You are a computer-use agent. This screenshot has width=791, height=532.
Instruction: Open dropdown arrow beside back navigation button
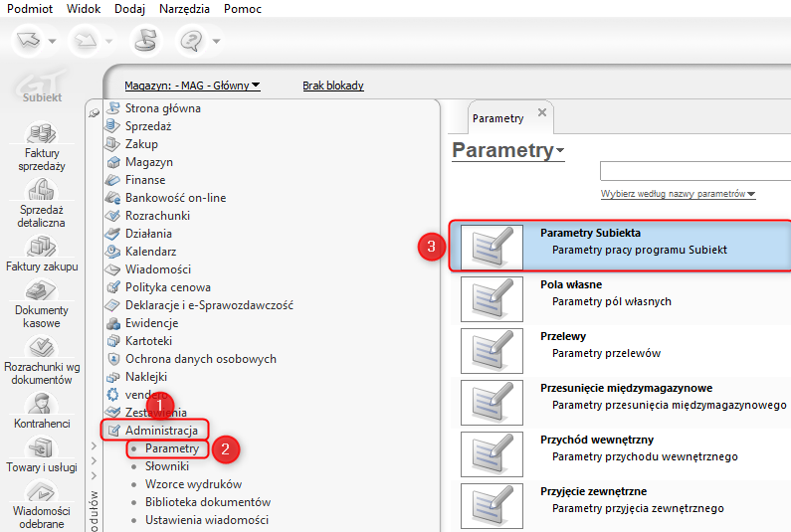(52, 41)
